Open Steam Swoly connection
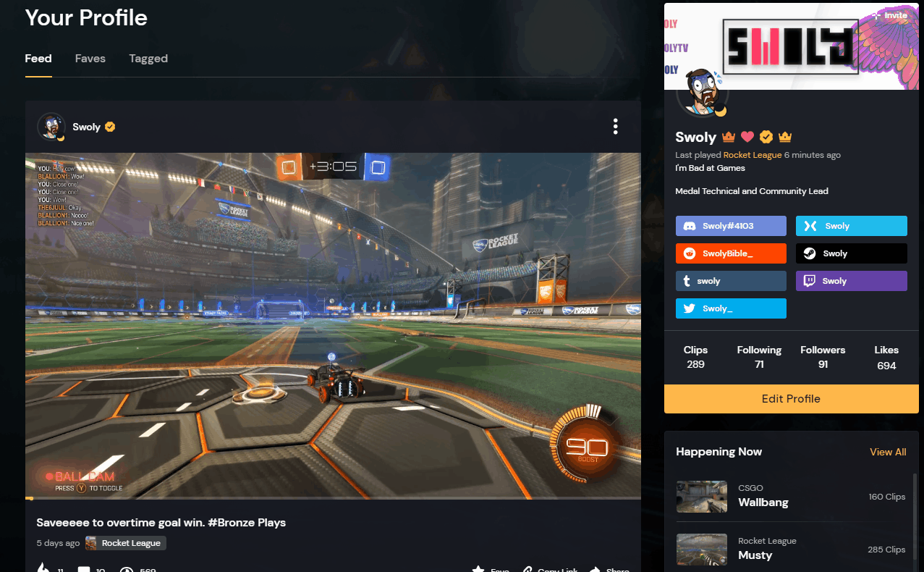This screenshot has height=572, width=924. [x=852, y=253]
